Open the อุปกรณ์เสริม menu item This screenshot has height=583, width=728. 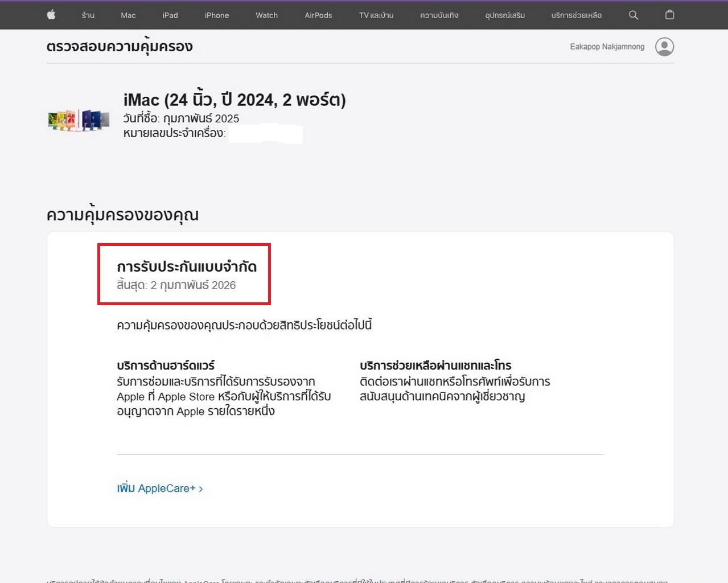coord(505,15)
